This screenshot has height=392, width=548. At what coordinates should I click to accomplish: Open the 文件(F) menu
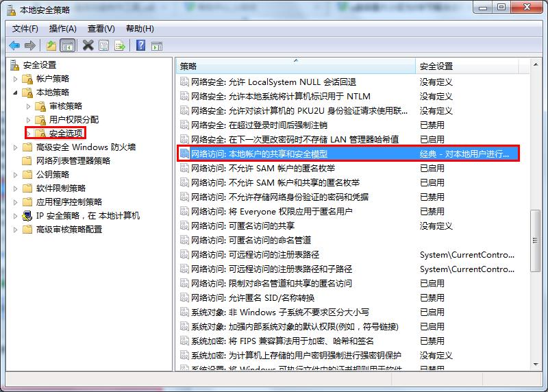(x=25, y=29)
